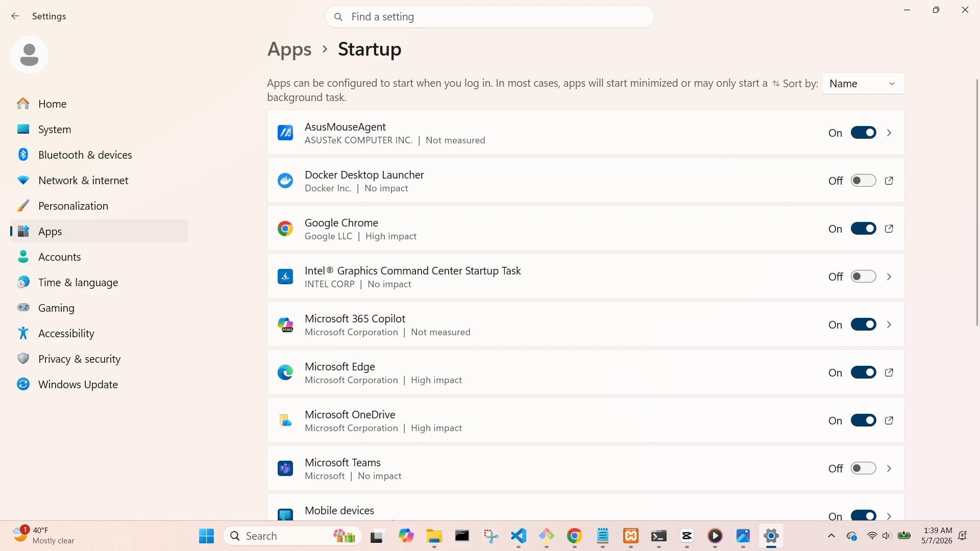980x551 pixels.
Task: Expand Microsoft 365 Copilot details chevron
Action: (889, 324)
